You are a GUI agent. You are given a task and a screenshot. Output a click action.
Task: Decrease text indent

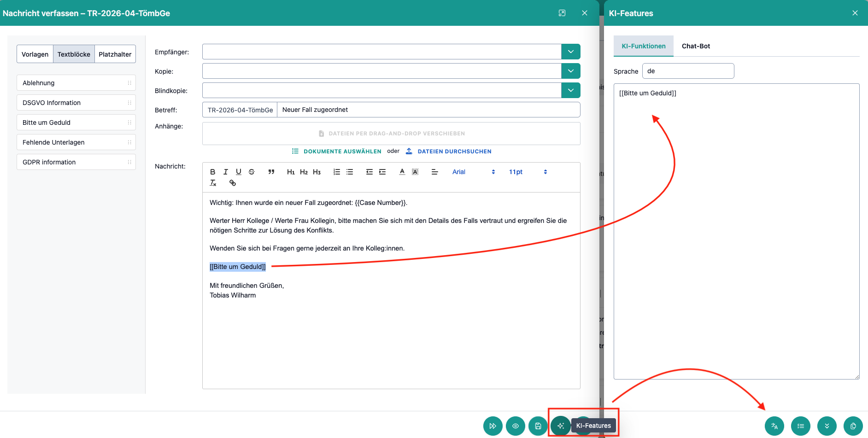(x=369, y=172)
